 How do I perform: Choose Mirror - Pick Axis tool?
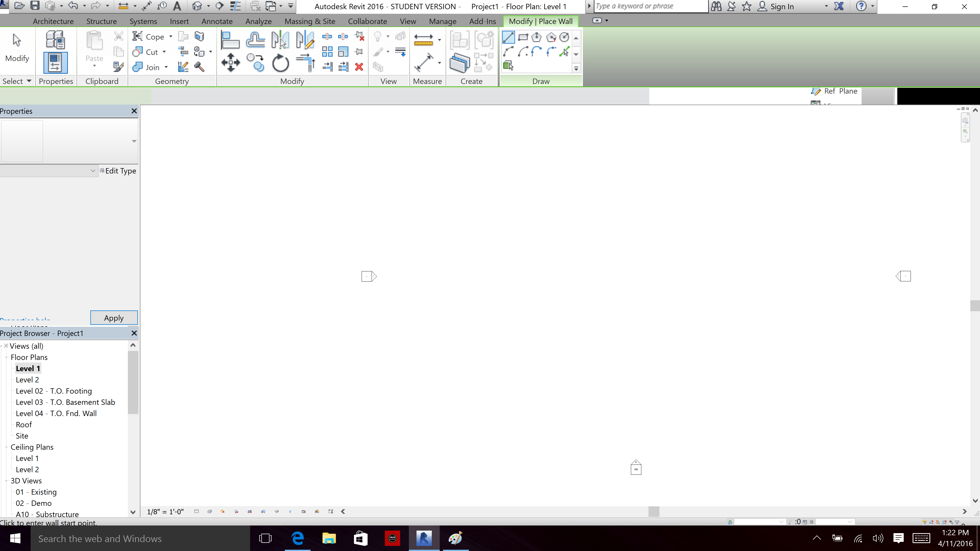280,40
